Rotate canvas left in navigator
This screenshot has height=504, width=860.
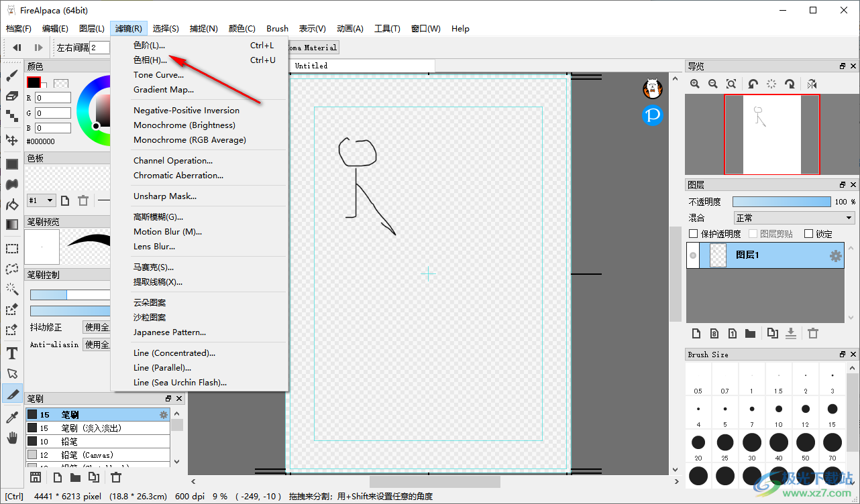point(753,84)
